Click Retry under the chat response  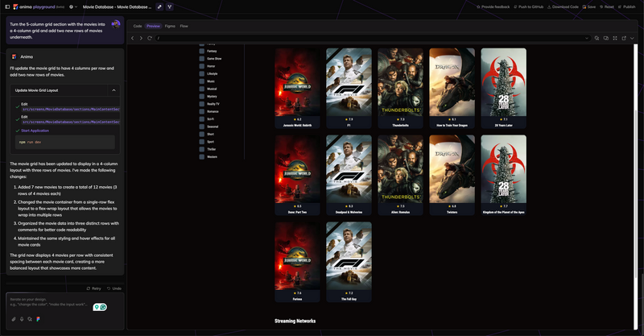pos(93,288)
